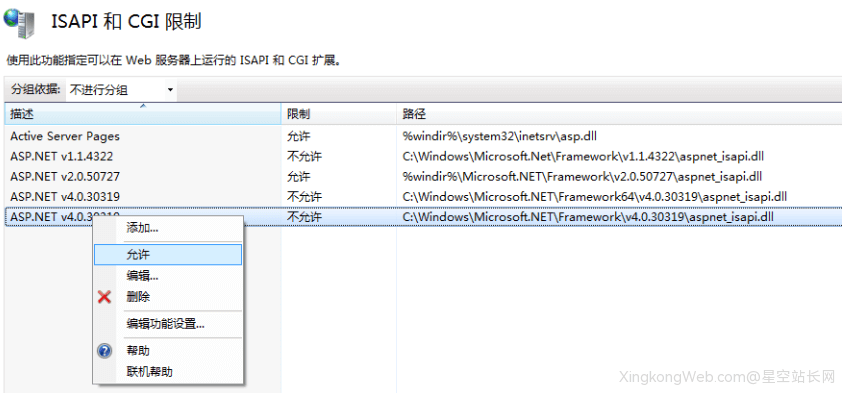843x393 pixels.
Task: Open 编辑功能设置... from context menu
Action: tap(168, 324)
